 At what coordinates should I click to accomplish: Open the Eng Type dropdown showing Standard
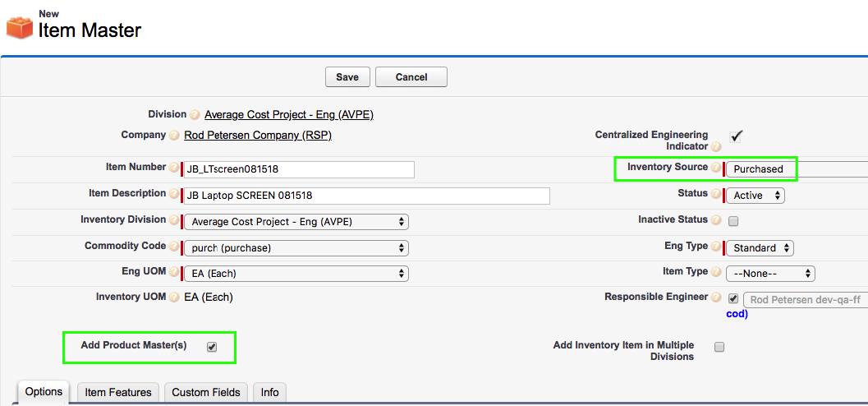760,248
